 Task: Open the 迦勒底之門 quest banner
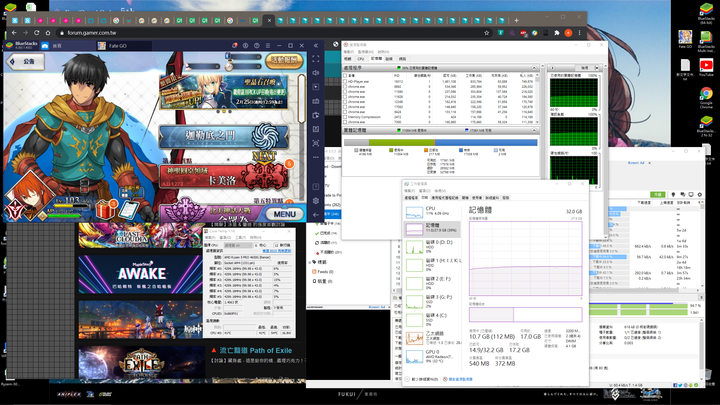pos(224,136)
